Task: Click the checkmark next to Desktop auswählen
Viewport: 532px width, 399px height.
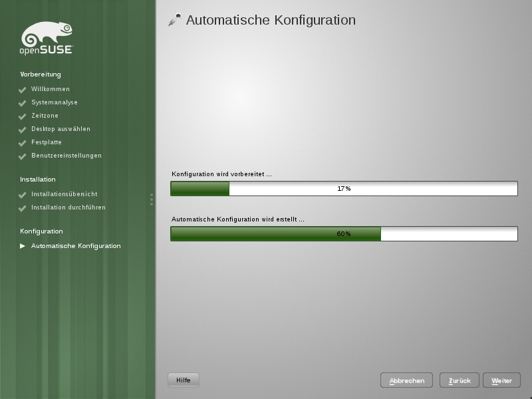Action: pos(23,130)
